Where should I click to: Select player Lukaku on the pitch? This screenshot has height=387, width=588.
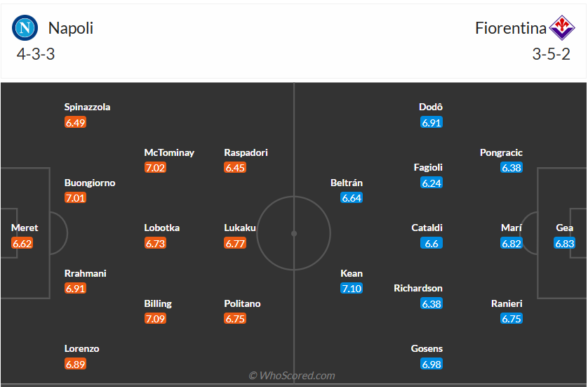coord(240,228)
